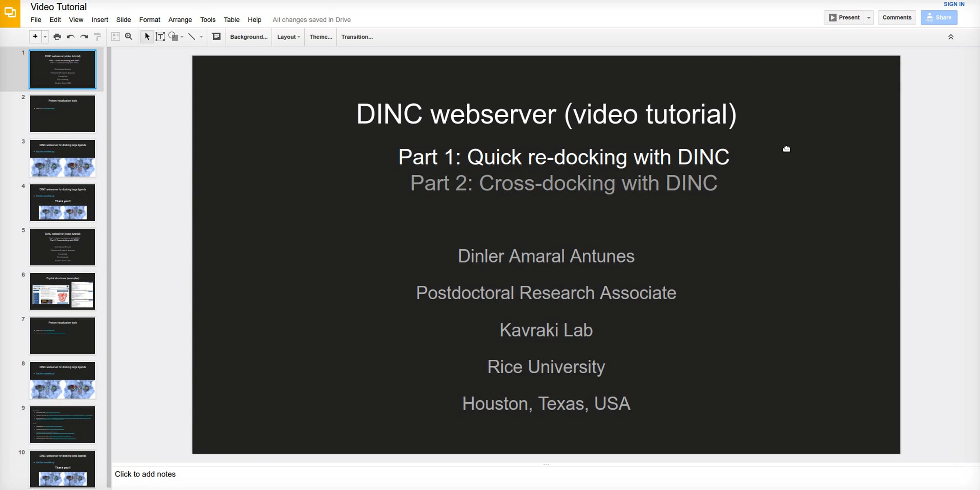The width and height of the screenshot is (980, 490).
Task: Undo the last action
Action: click(x=70, y=37)
